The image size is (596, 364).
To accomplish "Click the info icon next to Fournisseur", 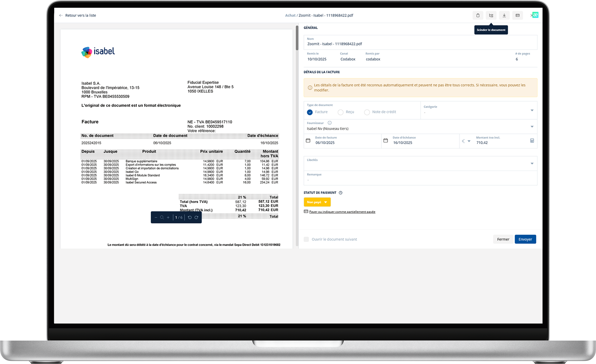I will (x=330, y=123).
